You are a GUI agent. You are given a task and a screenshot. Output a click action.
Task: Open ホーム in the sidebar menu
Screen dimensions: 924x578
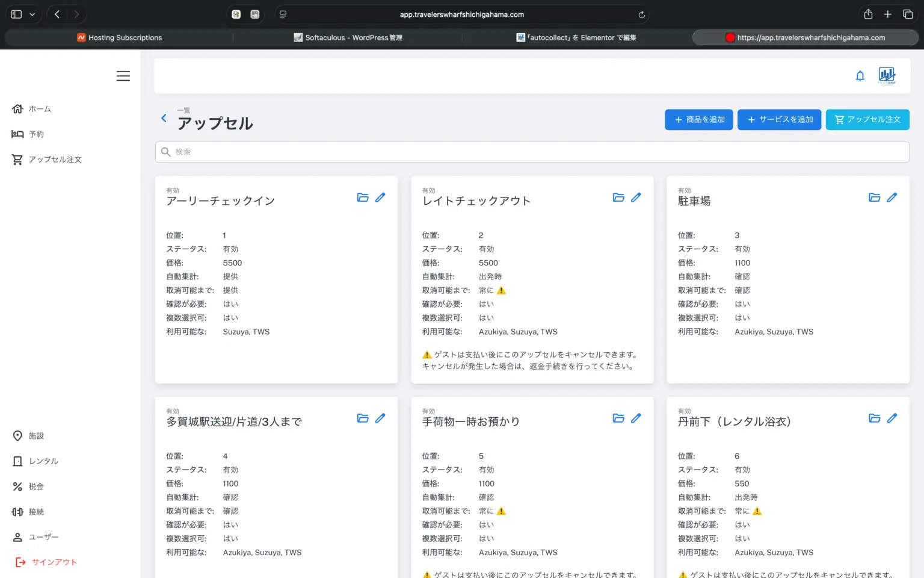40,109
